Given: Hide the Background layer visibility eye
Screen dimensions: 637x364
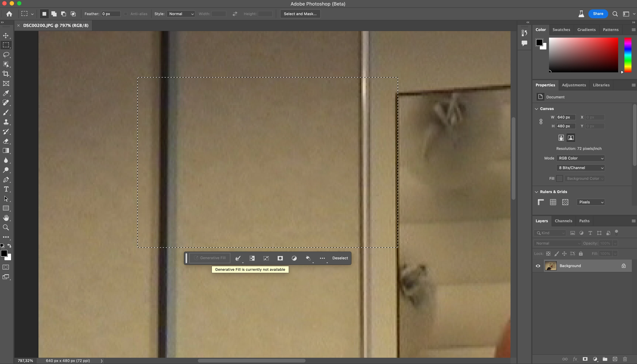Looking at the screenshot, I should point(538,266).
